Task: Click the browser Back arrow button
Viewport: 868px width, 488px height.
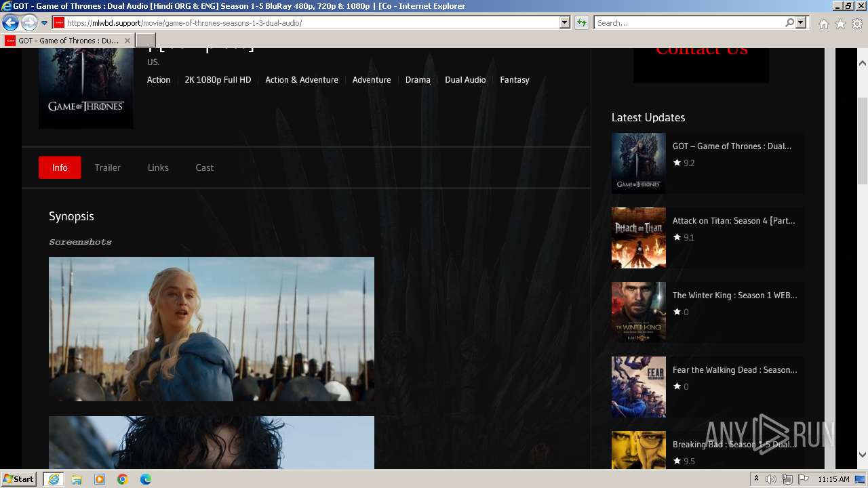Action: [10, 22]
